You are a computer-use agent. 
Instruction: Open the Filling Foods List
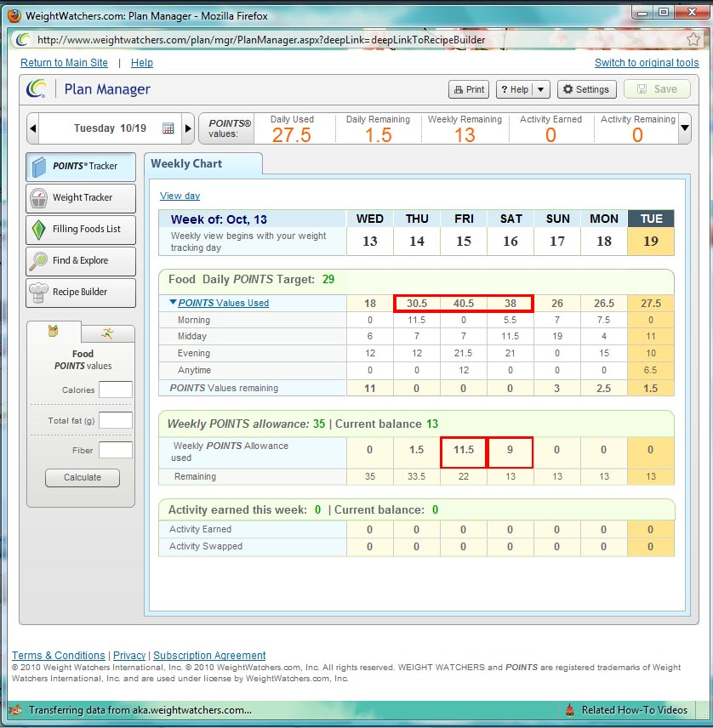pyautogui.click(x=81, y=230)
